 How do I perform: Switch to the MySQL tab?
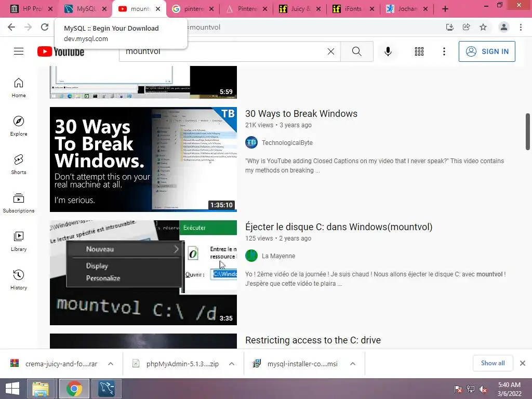coord(85,9)
